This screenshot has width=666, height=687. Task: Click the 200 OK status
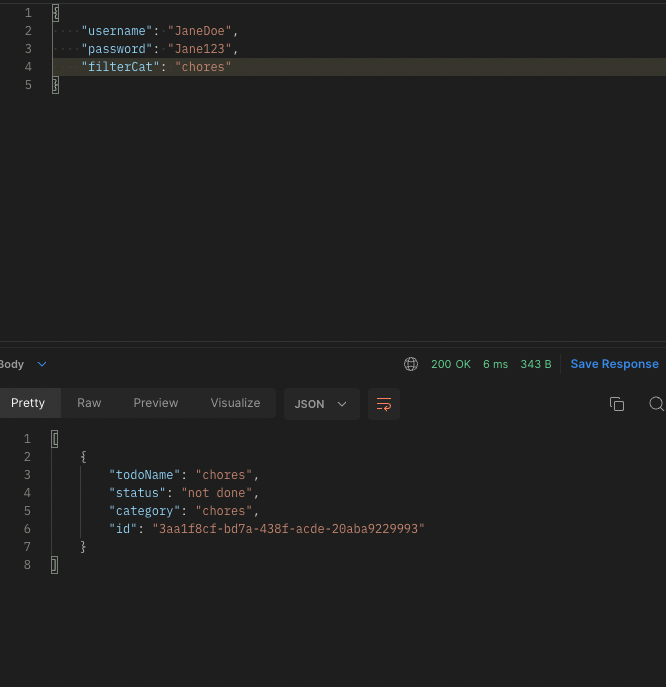point(451,364)
